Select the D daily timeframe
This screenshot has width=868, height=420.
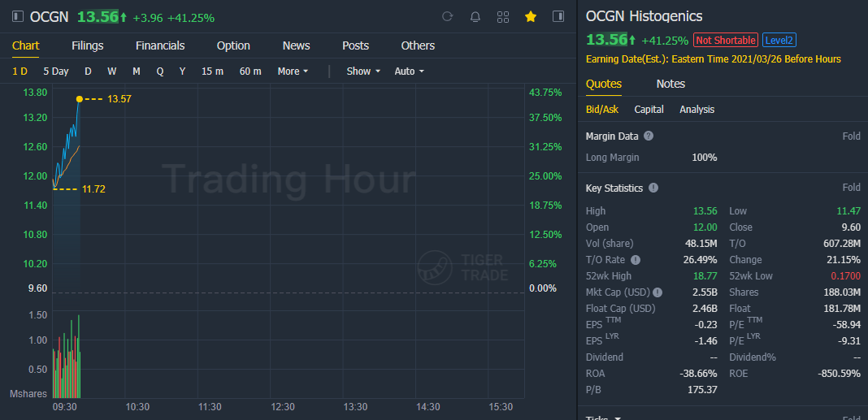point(88,71)
